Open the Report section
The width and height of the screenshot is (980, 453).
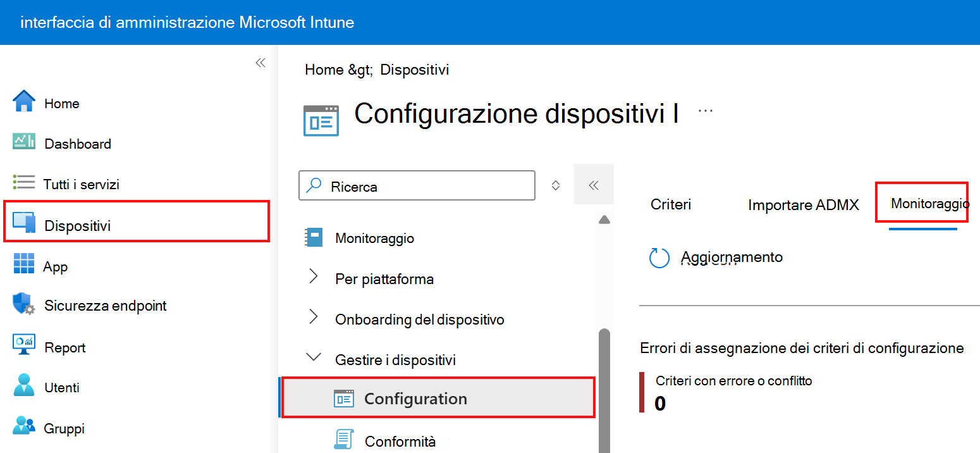click(64, 347)
